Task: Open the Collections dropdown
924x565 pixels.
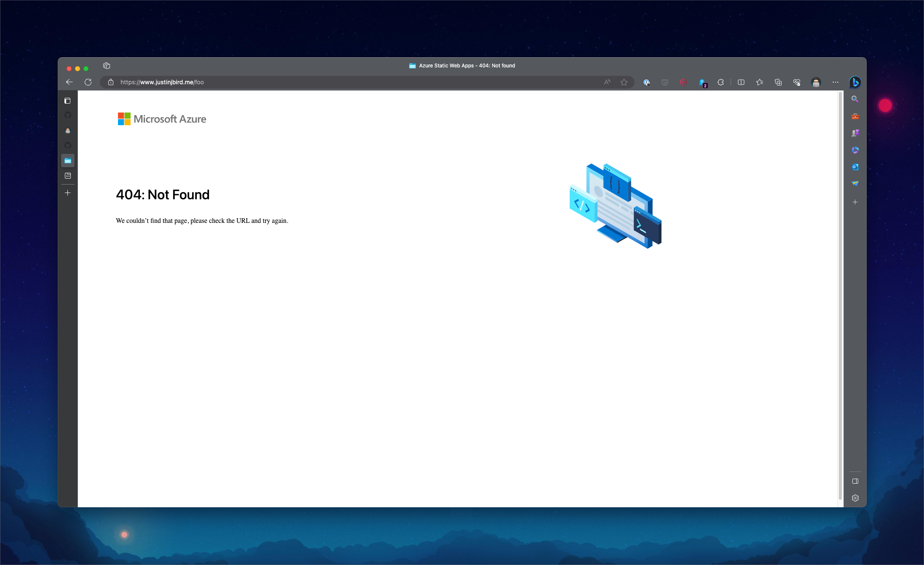Action: (778, 82)
